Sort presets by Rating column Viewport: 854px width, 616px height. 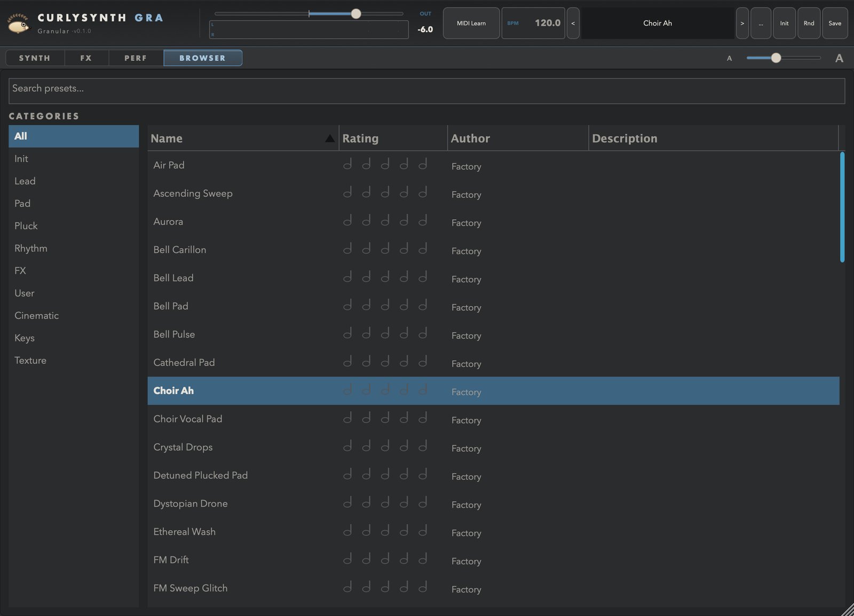point(393,138)
